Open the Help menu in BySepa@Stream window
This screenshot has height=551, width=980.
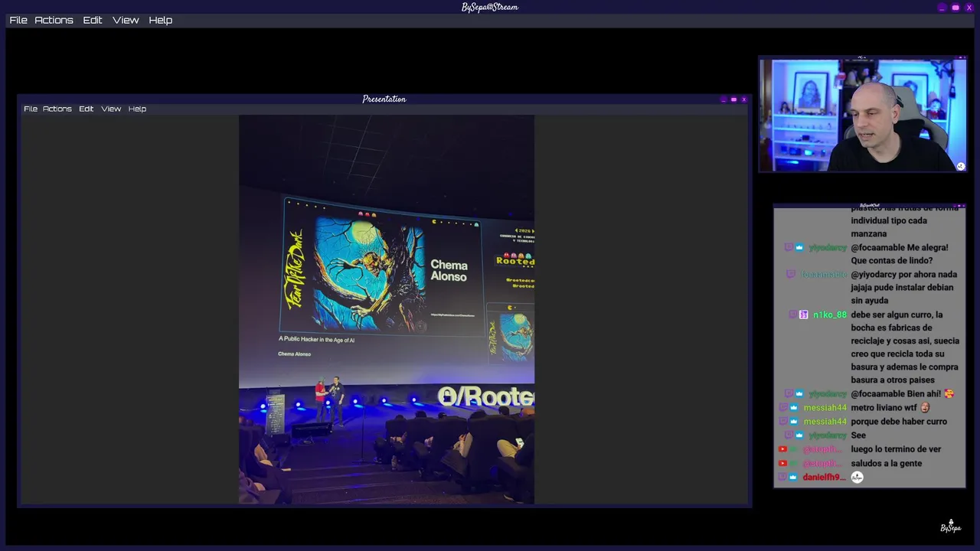pos(160,20)
